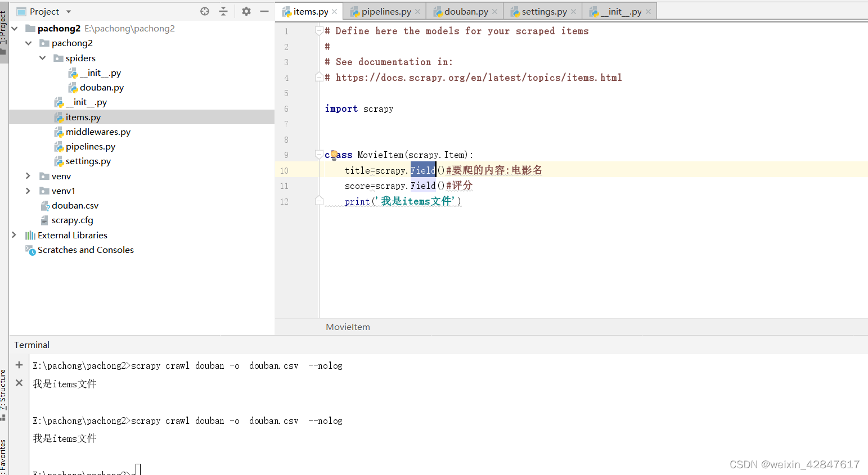Collapse the MovieItem class with fold arrow
Viewport: 868px width, 475px height.
tap(320, 155)
